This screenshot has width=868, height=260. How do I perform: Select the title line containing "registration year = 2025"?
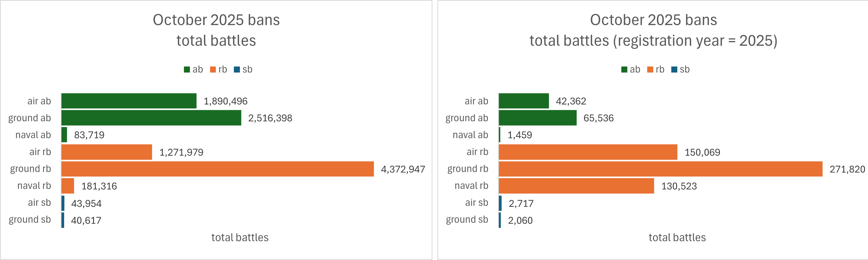[x=653, y=41]
